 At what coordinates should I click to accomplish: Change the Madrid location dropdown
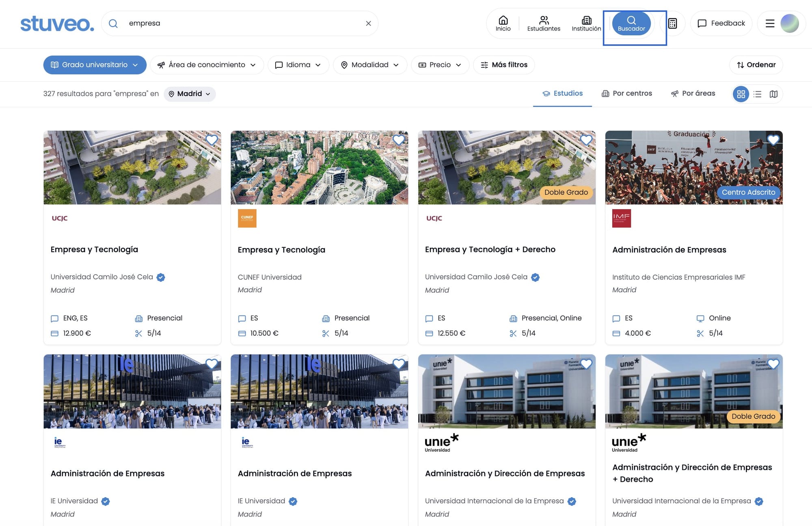[190, 94]
